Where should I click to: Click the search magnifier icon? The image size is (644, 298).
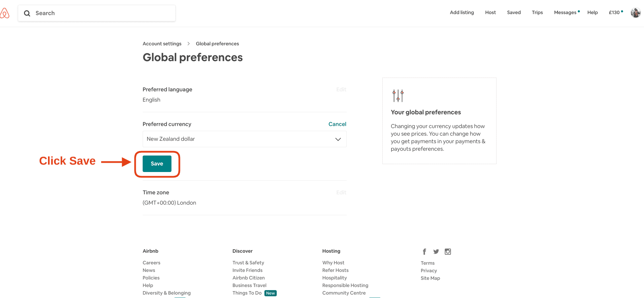(27, 13)
